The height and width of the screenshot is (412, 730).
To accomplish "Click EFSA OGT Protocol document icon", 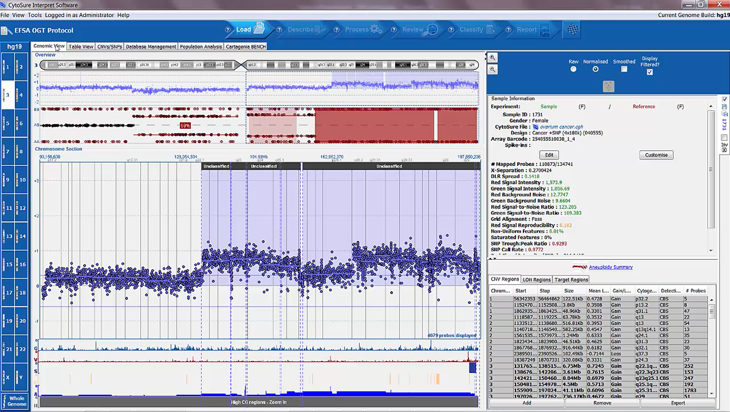I will [7, 31].
